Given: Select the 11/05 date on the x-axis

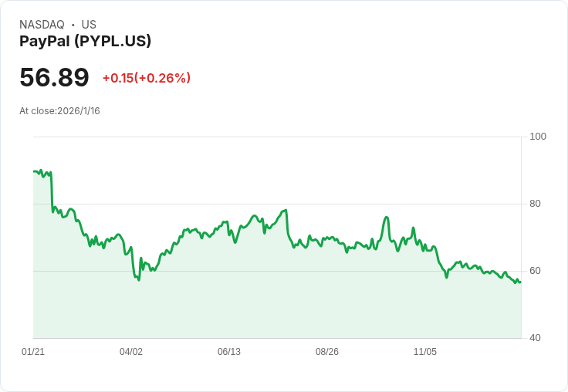Looking at the screenshot, I should pyautogui.click(x=425, y=352).
